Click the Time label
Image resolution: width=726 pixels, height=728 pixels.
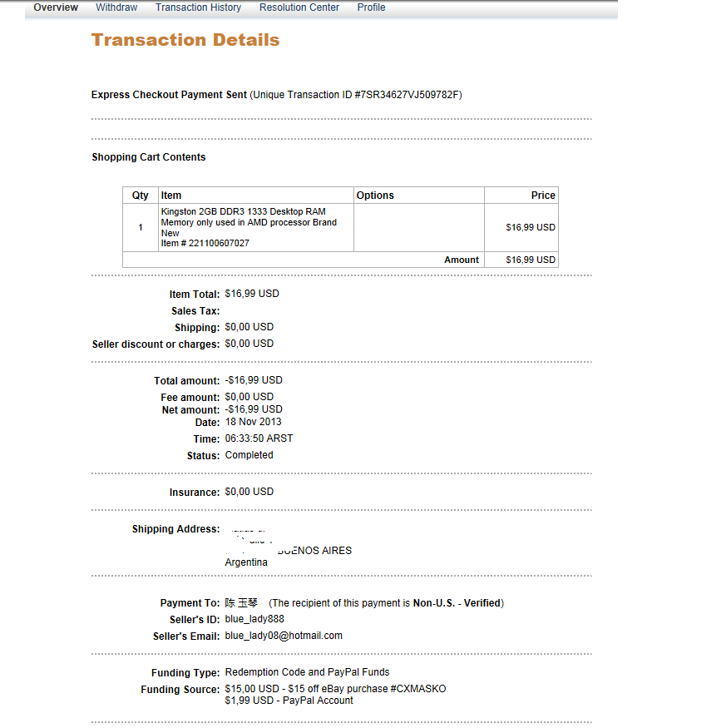(206, 439)
